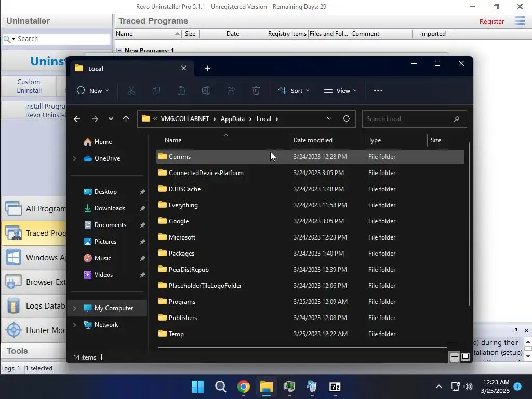Click VM6.COLLABNET breadcrumb segment

tap(185, 119)
